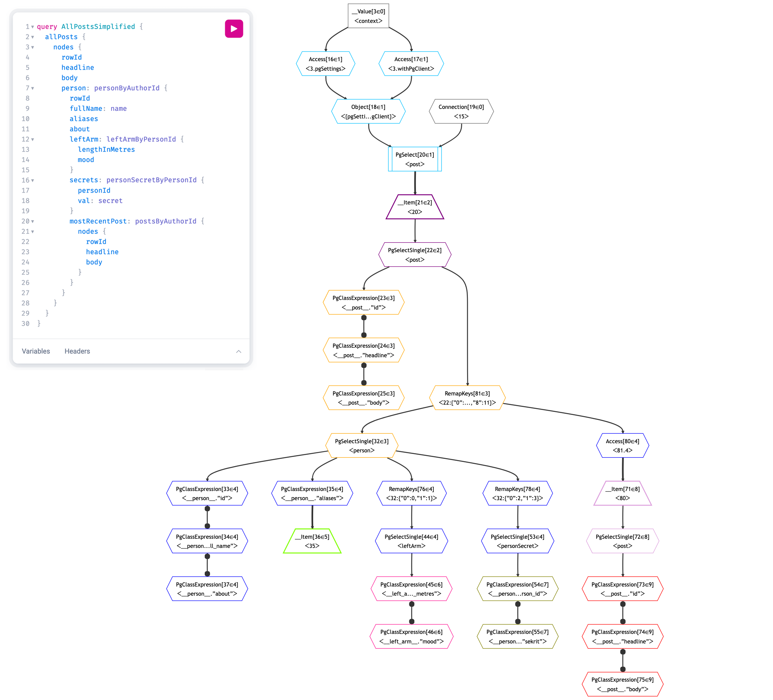Image resolution: width=773 pixels, height=700 pixels.
Task: Select the Access[17∈1] withPgClient node
Action: point(411,64)
